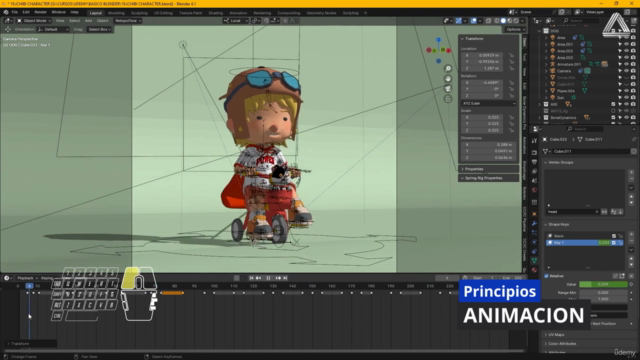640x360 pixels.
Task: Open the viewport Add menu
Action: click(x=88, y=20)
